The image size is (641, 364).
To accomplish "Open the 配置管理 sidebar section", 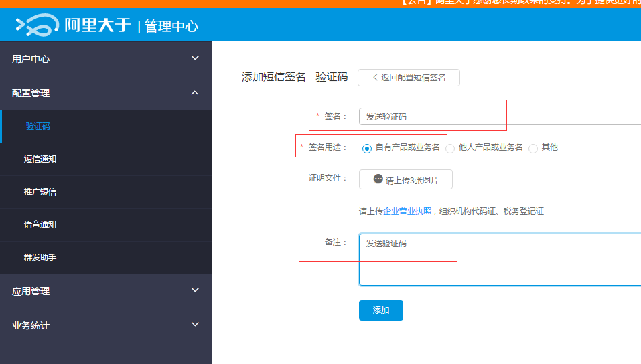I will (x=106, y=93).
